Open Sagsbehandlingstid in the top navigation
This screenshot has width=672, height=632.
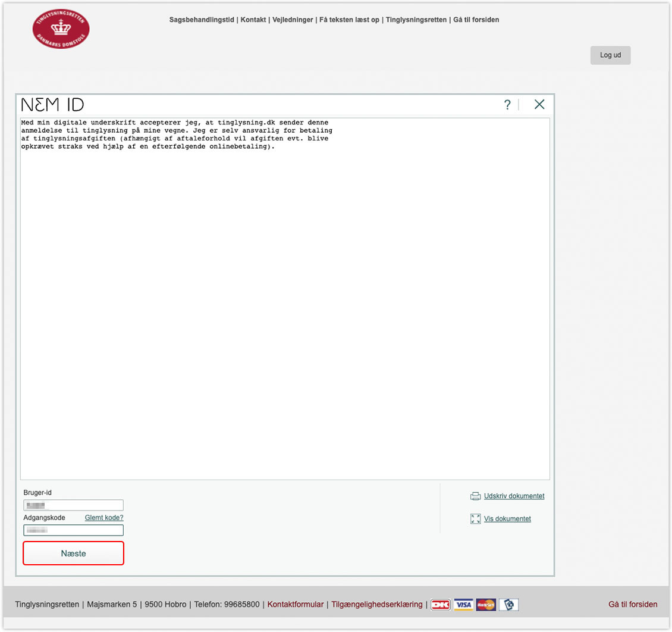click(x=202, y=20)
